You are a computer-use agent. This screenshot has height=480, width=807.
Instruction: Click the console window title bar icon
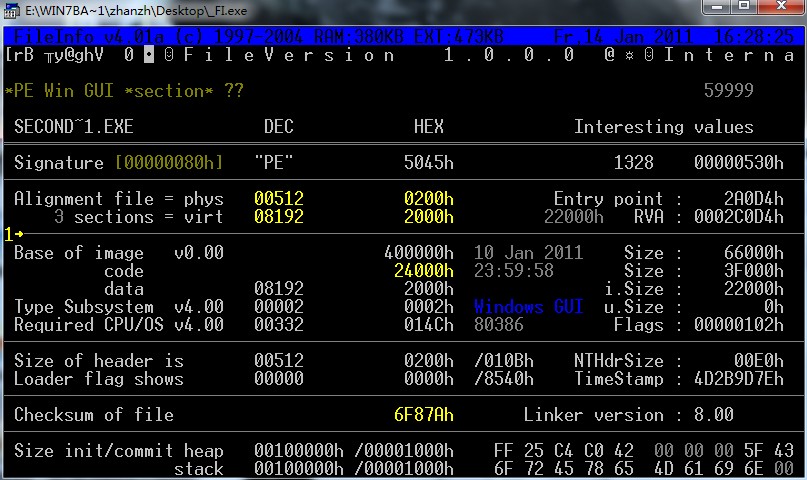pos(11,10)
